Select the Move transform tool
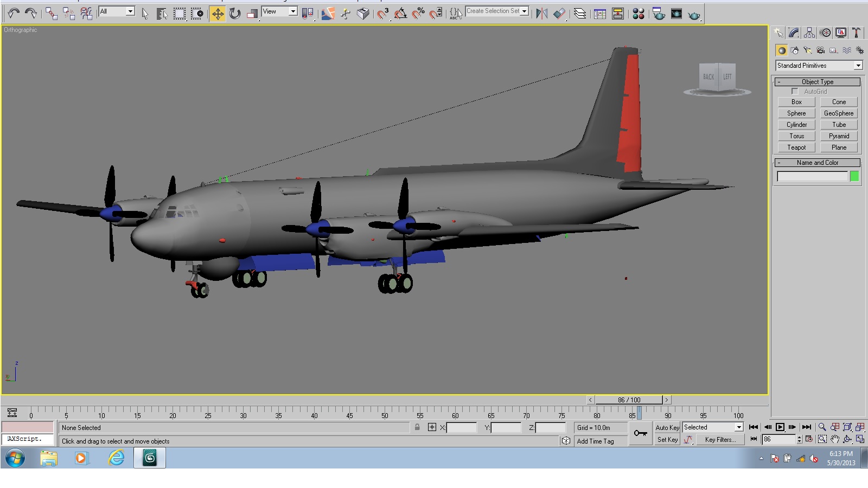Viewport: 868px width, 488px height. 218,14
